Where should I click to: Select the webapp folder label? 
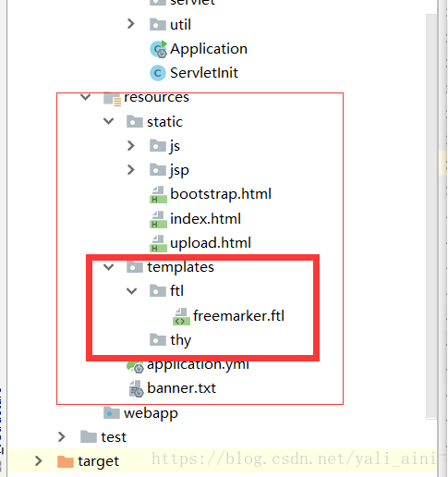click(151, 414)
